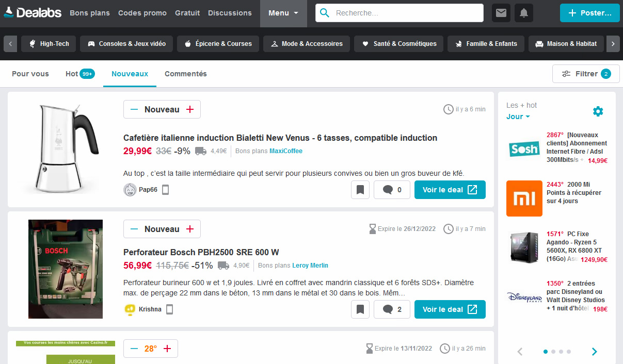The height and width of the screenshot is (364, 623).
Task: Open the Les + hot settings gear
Action: click(x=598, y=111)
